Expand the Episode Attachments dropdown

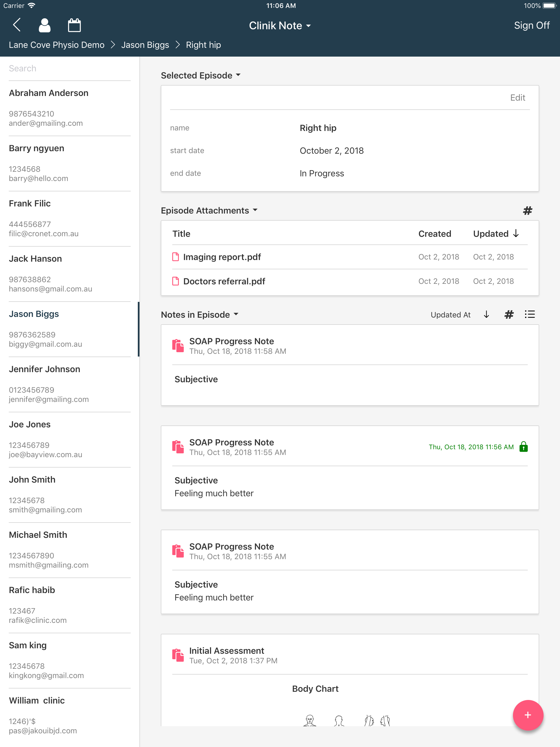click(x=209, y=210)
